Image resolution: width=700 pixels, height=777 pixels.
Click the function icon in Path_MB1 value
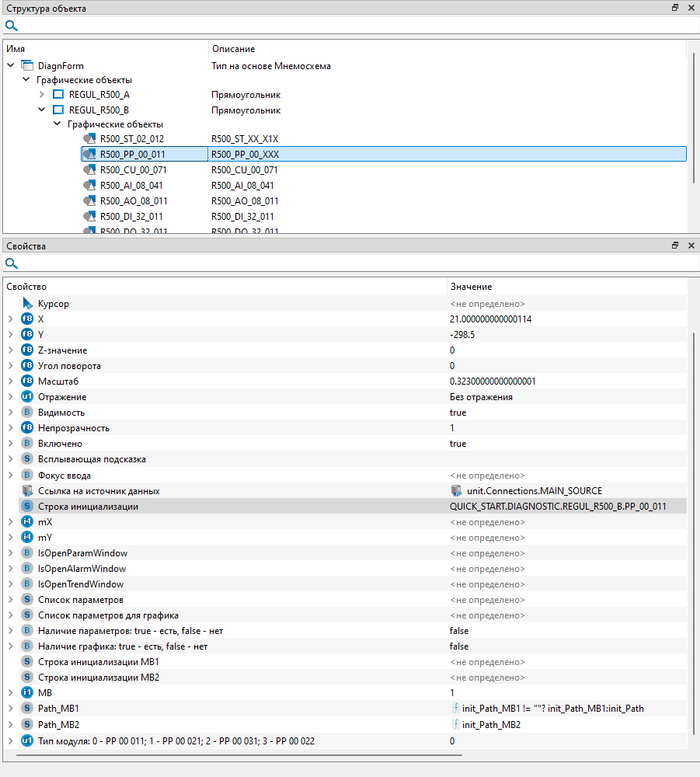tap(457, 709)
